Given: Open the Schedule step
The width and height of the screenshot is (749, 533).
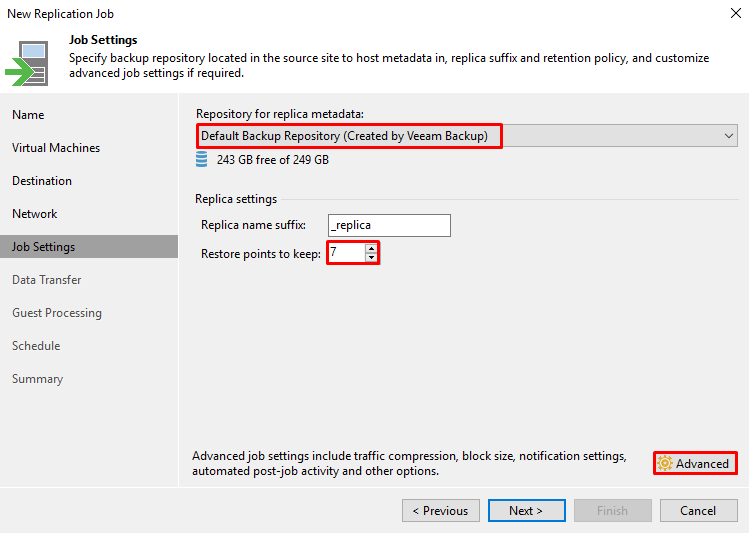Looking at the screenshot, I should point(36,346).
